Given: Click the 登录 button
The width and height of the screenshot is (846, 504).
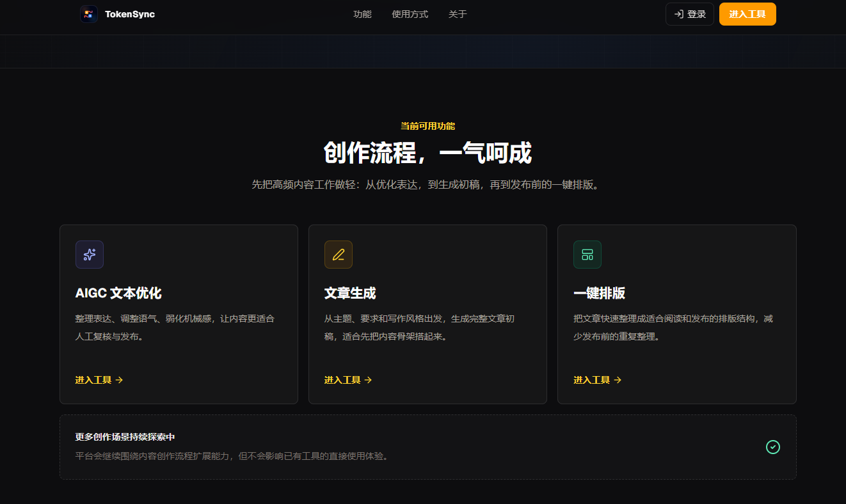Looking at the screenshot, I should [690, 14].
